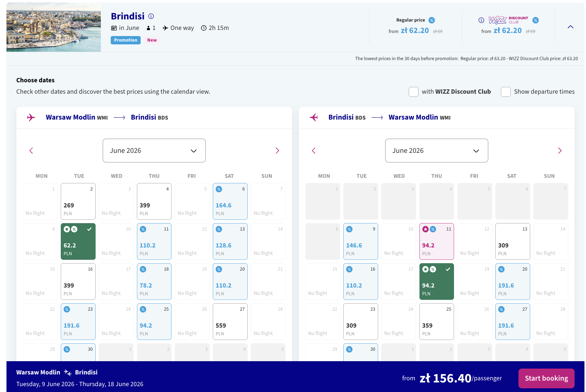
Task: Select return June 20 at 191.6 PLN
Action: (512, 281)
